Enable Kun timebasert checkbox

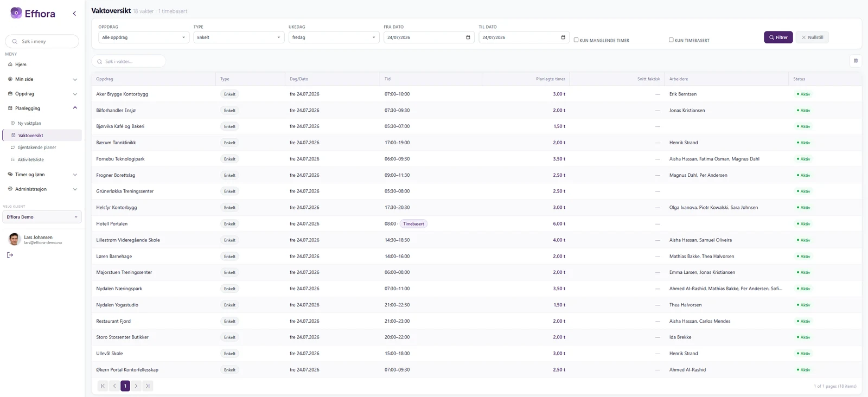pos(671,40)
